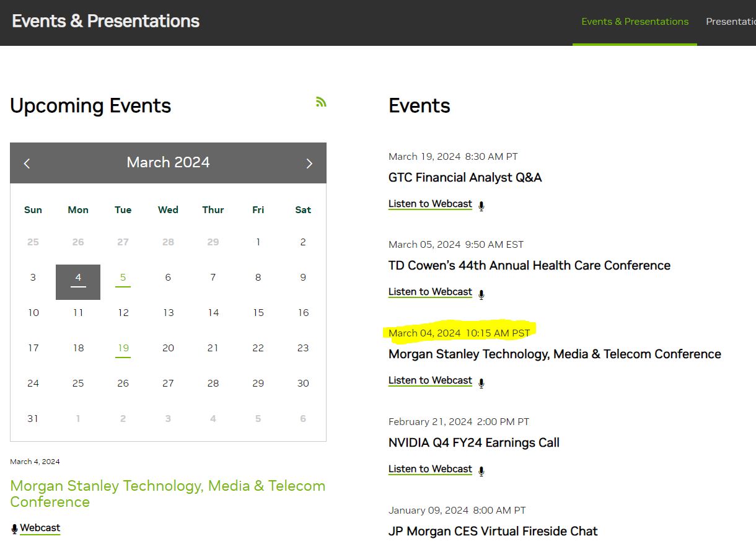Click microphone icon beside bottom-left Webcast link
The height and width of the screenshot is (544, 756).
click(x=14, y=529)
